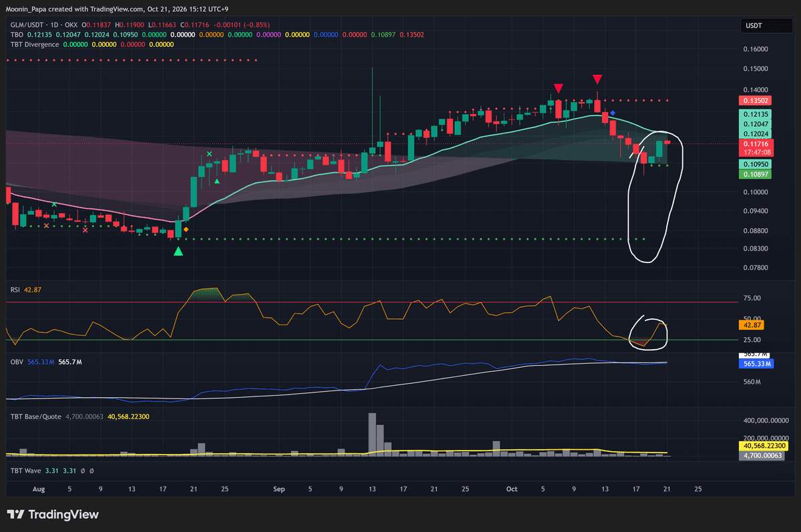
Task: Click the TBT Wave pane label
Action: pos(25,471)
